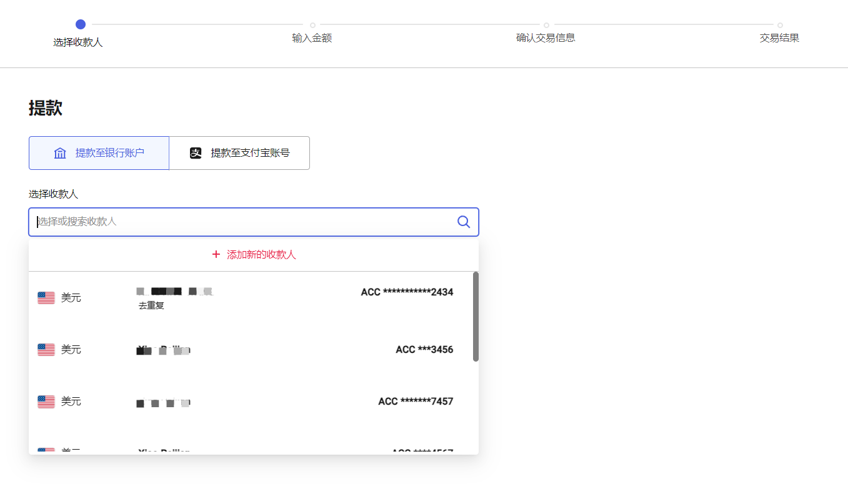Click the filled step indicator for 选择收款人
848x504 pixels.
(x=81, y=24)
